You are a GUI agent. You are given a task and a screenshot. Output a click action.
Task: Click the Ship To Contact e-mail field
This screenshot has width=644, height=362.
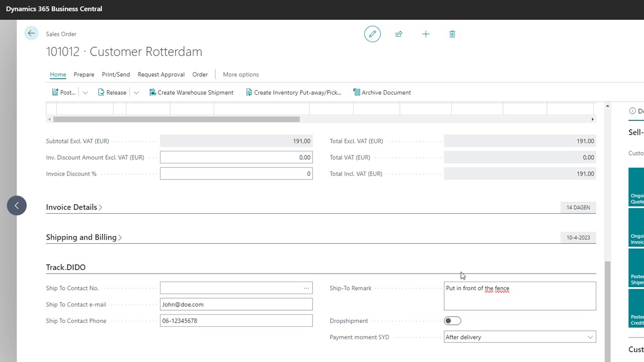tap(236, 304)
